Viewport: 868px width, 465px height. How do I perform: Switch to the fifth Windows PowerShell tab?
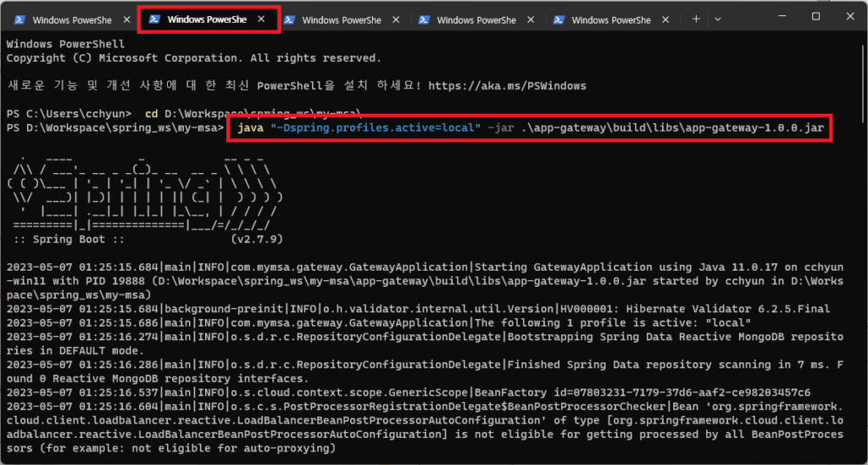click(611, 20)
